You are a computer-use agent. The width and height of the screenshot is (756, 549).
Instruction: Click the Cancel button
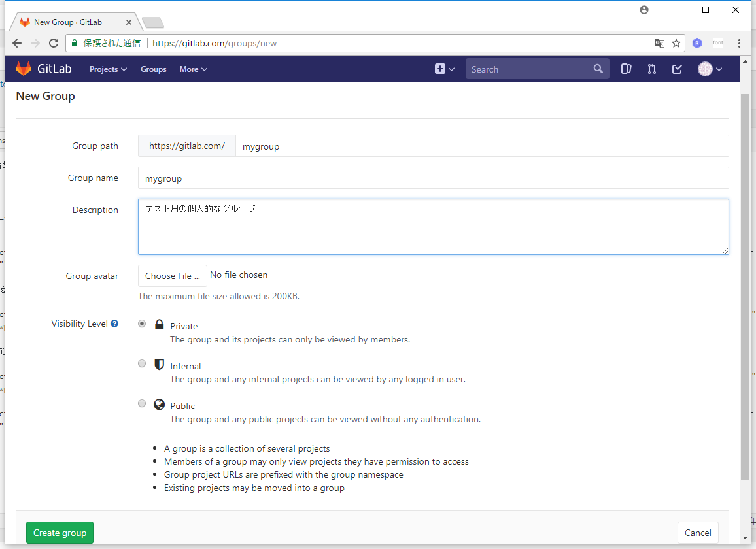698,533
